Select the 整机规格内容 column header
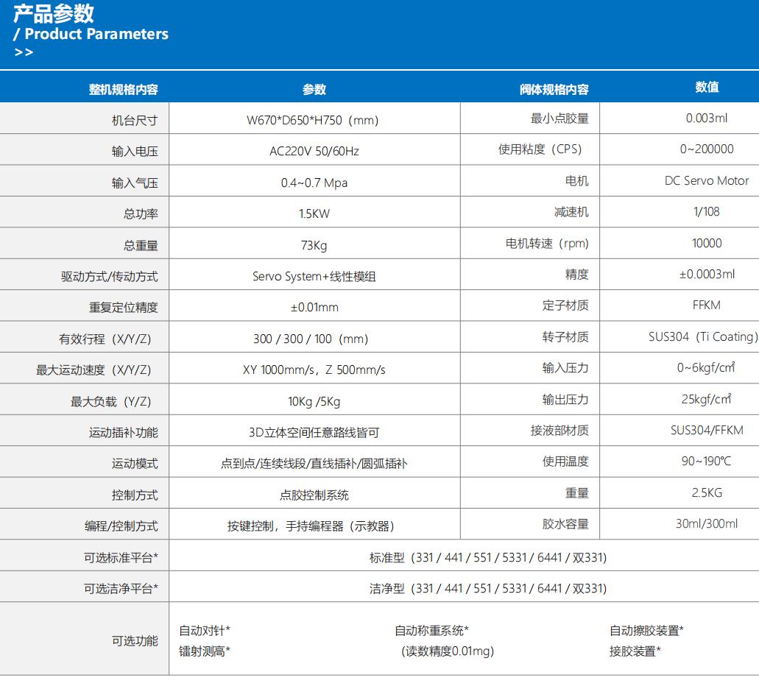Viewport: 759px width, 700px height. pos(123,90)
